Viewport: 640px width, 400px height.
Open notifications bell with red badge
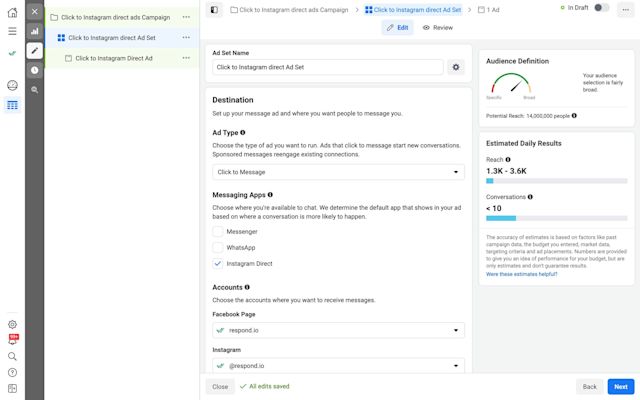[x=13, y=340]
